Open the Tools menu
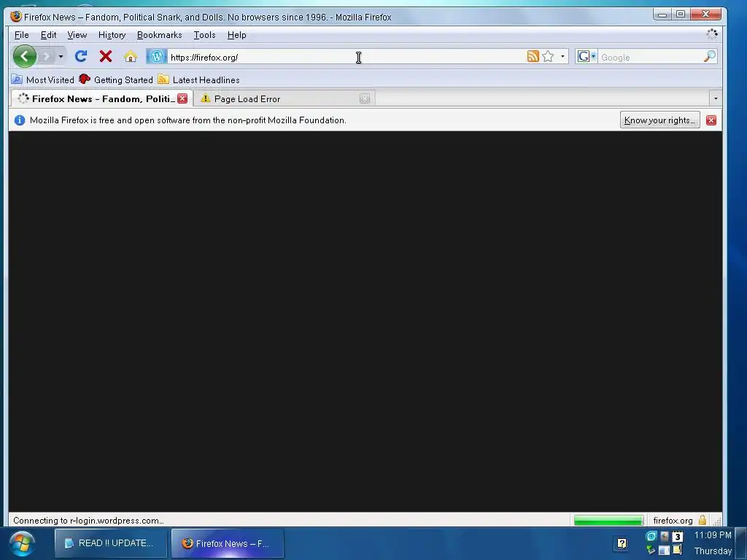747x560 pixels. 204,35
